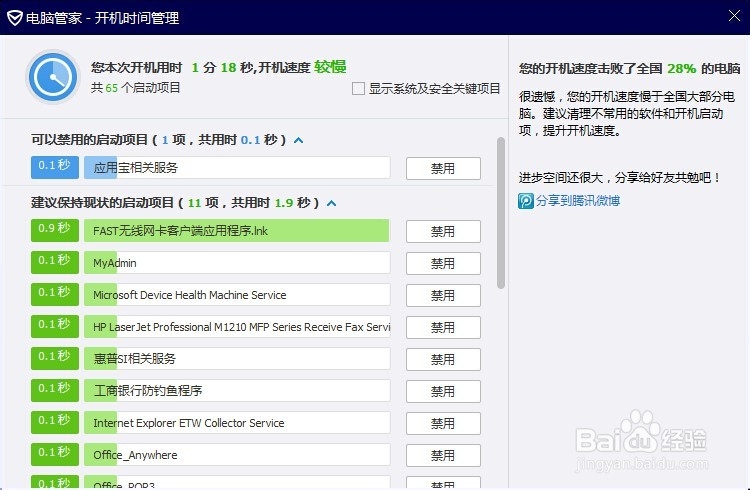Collapse 可以禁用的启动项目 section
The height and width of the screenshot is (490, 750).
coord(298,140)
